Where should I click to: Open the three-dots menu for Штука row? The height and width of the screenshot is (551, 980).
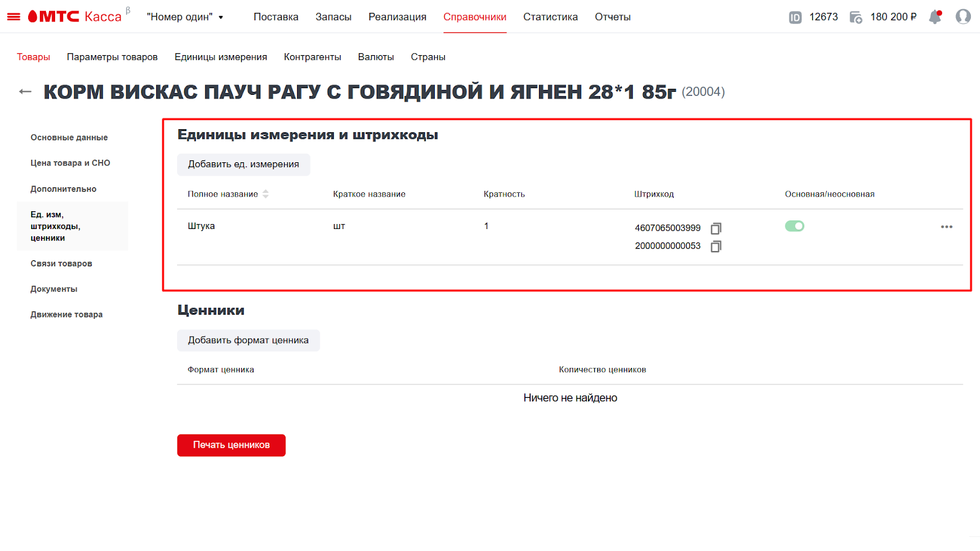point(947,227)
